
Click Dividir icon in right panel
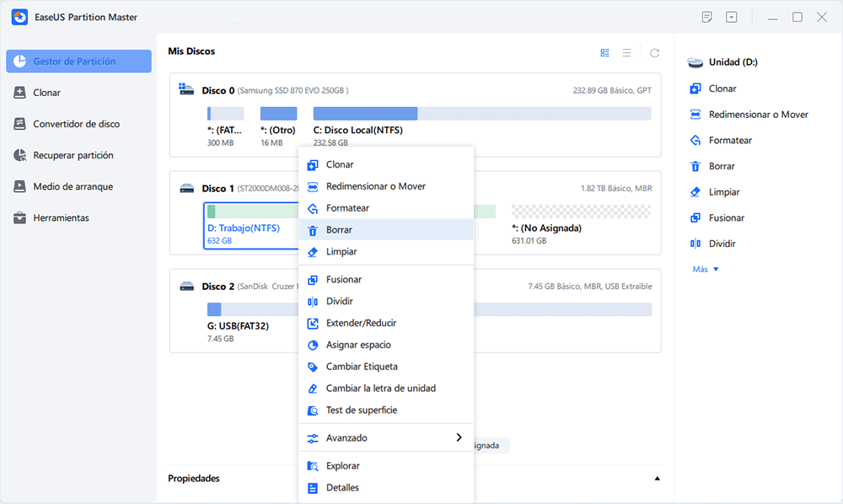695,244
